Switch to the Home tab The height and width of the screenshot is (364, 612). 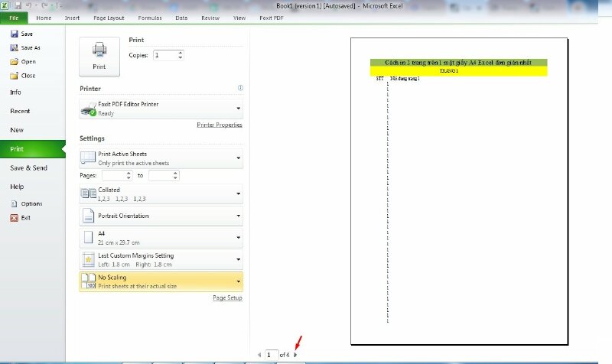pyautogui.click(x=44, y=18)
